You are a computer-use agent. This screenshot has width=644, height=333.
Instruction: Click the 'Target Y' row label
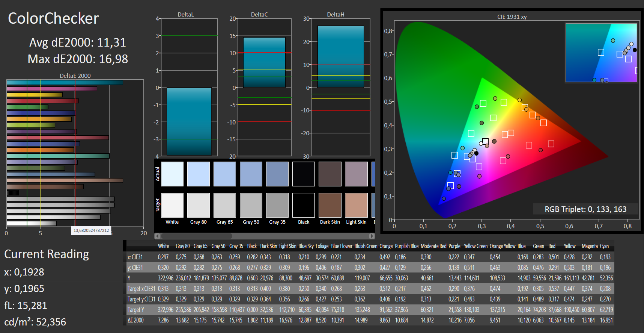click(136, 310)
